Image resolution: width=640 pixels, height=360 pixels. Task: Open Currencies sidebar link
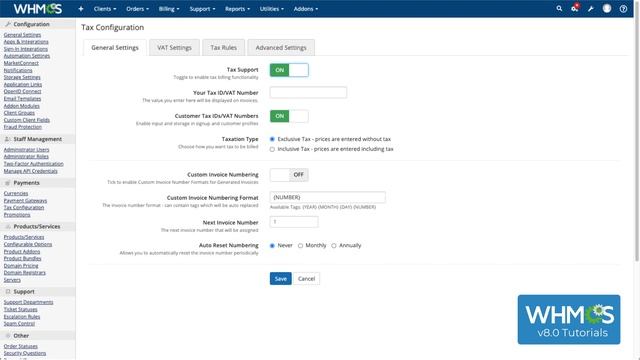click(16, 193)
